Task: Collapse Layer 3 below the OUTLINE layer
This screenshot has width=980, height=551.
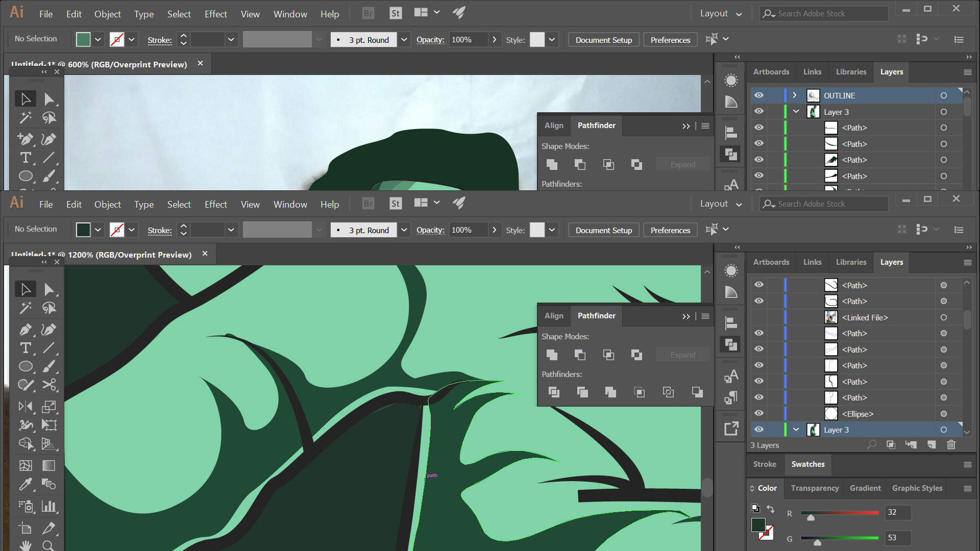Action: click(x=796, y=112)
